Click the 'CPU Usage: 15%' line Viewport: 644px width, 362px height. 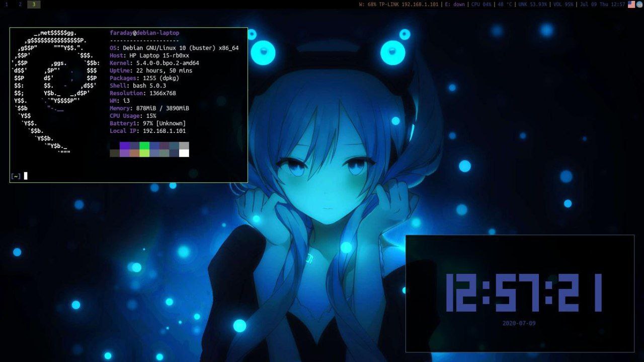(133, 116)
